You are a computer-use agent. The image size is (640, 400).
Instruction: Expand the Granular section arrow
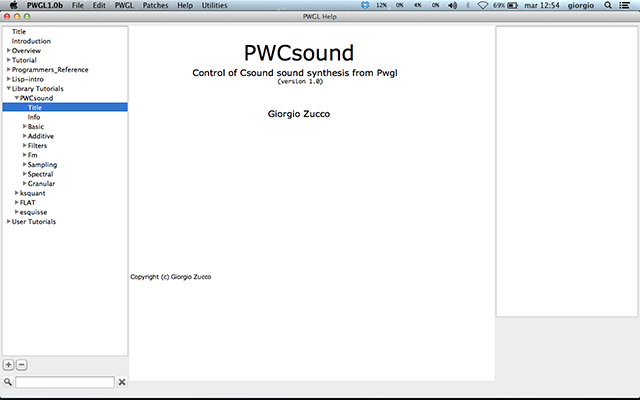click(24, 183)
